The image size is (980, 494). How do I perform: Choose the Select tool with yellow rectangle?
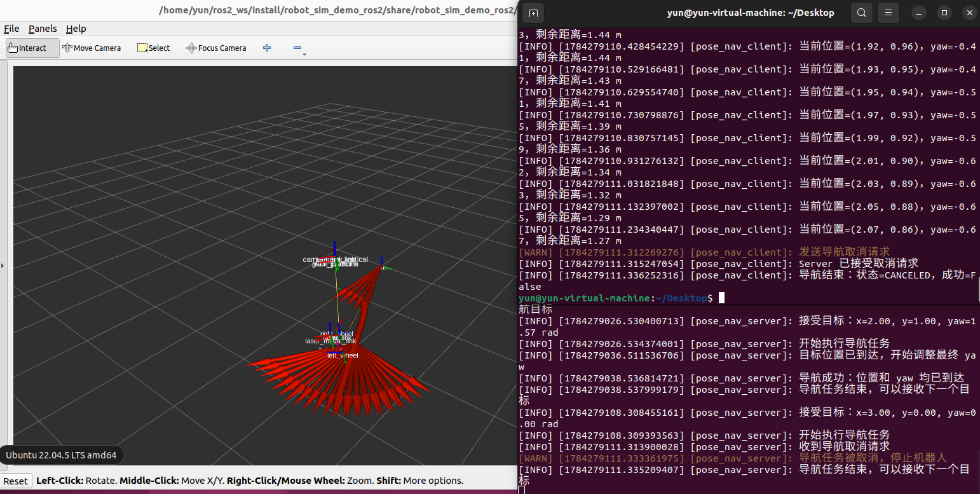point(153,48)
